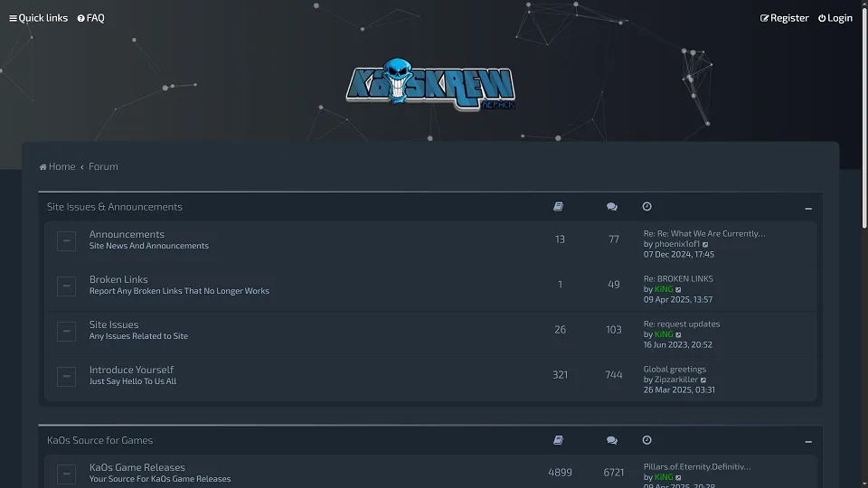This screenshot has width=868, height=488.
Task: Open the Quick links menu
Action: (x=38, y=18)
